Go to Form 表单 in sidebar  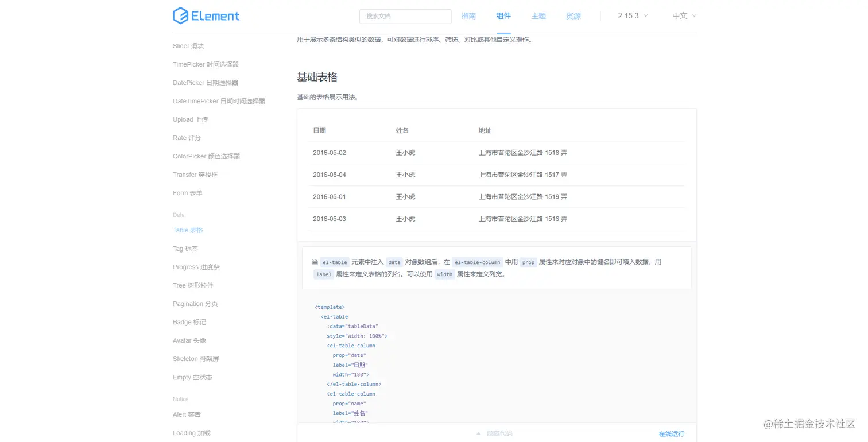click(x=187, y=193)
